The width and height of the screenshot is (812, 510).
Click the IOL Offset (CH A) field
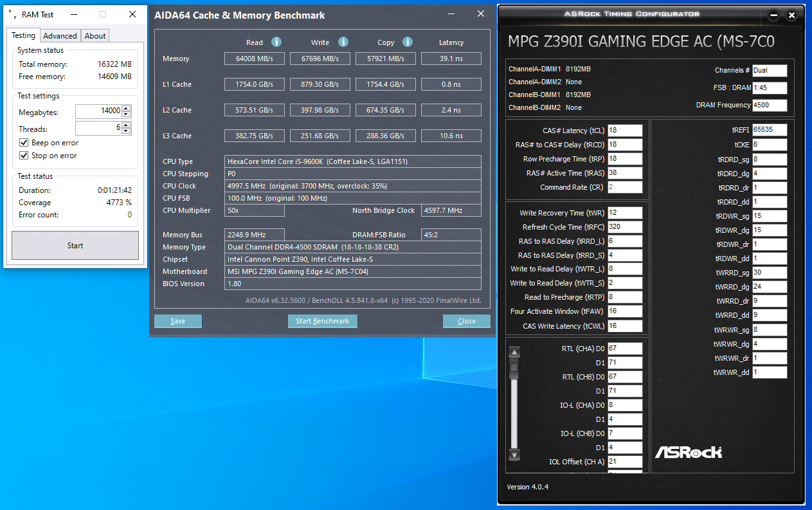point(625,462)
